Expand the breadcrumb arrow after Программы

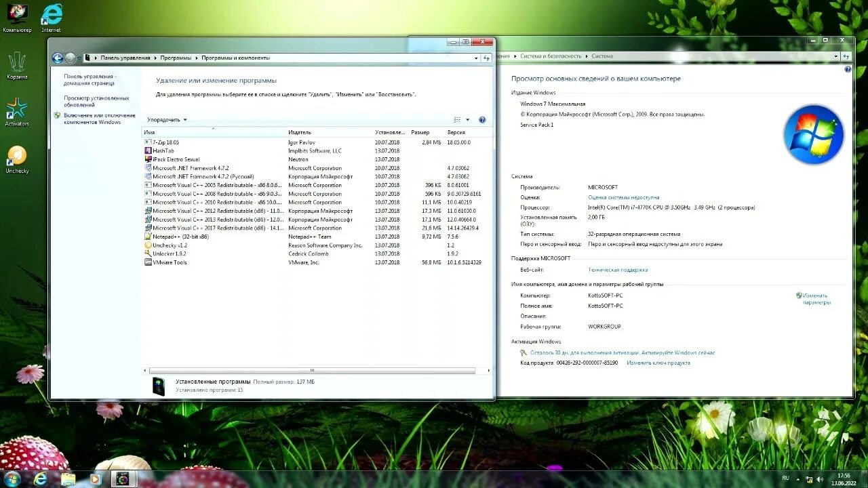point(197,58)
